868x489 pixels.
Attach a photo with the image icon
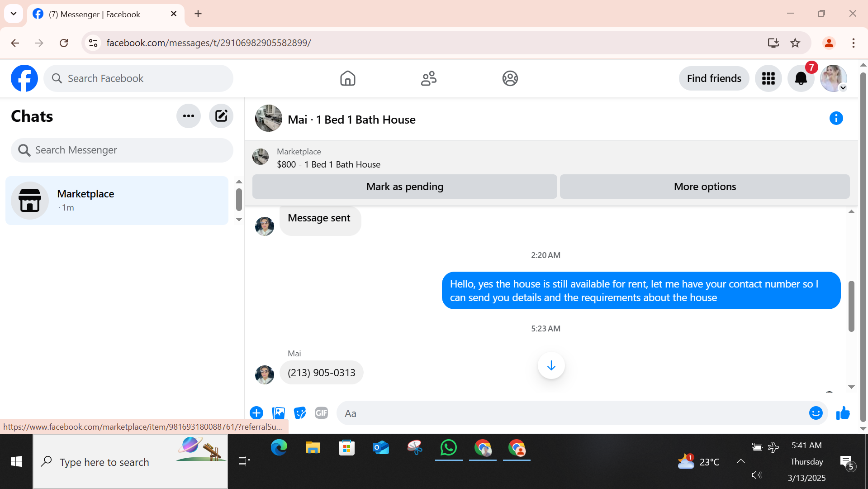[278, 413]
